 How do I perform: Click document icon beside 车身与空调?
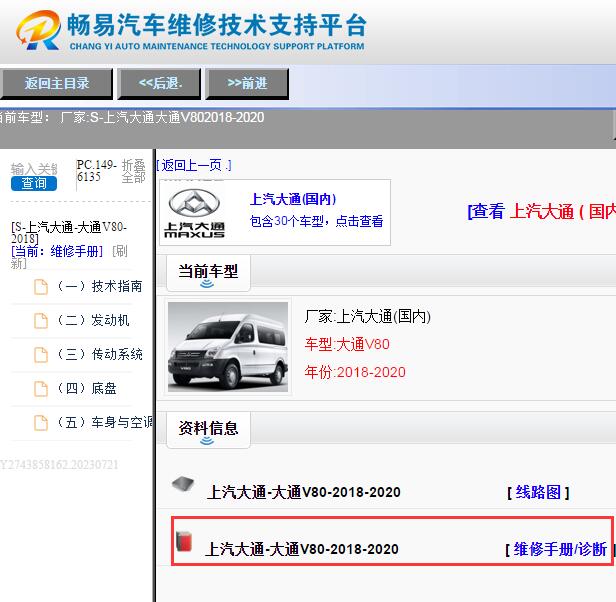[x=41, y=423]
